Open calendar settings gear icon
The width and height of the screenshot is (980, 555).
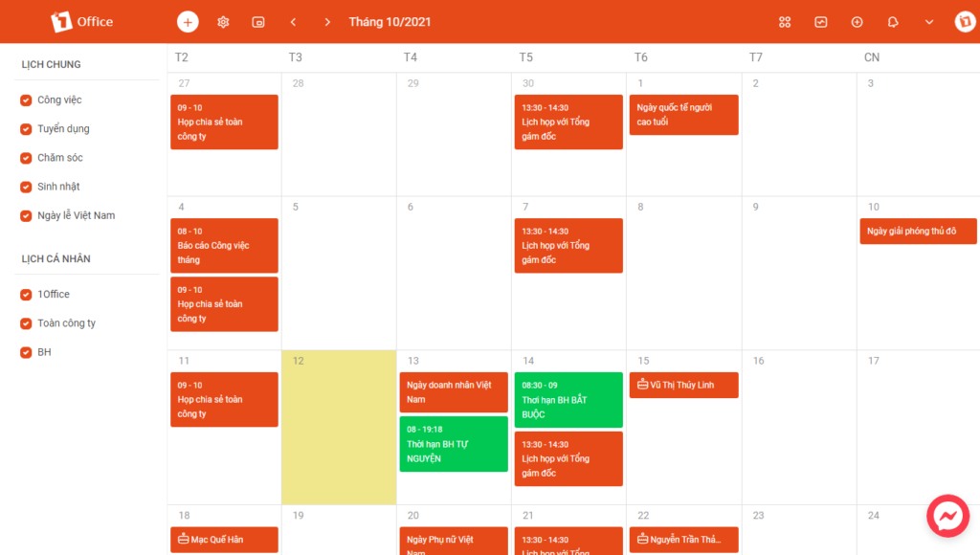click(x=223, y=22)
